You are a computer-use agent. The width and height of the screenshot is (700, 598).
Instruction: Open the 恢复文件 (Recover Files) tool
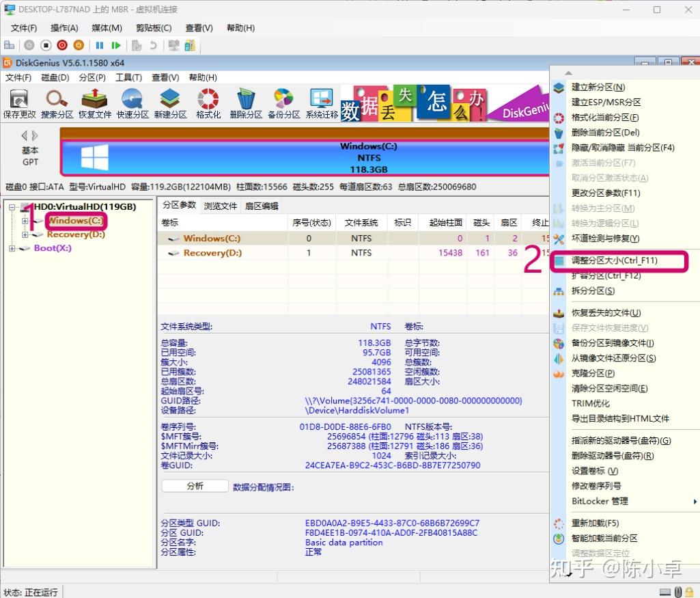click(x=94, y=103)
